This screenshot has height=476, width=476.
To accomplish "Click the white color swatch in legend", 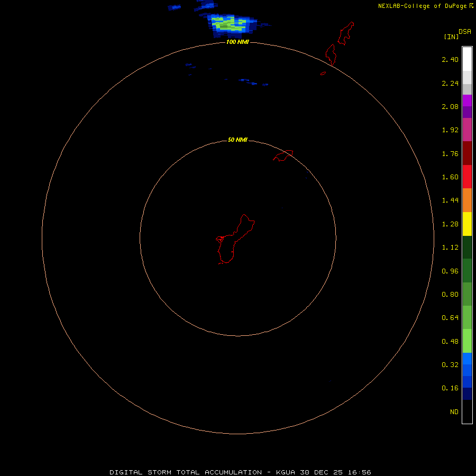I will (467, 59).
